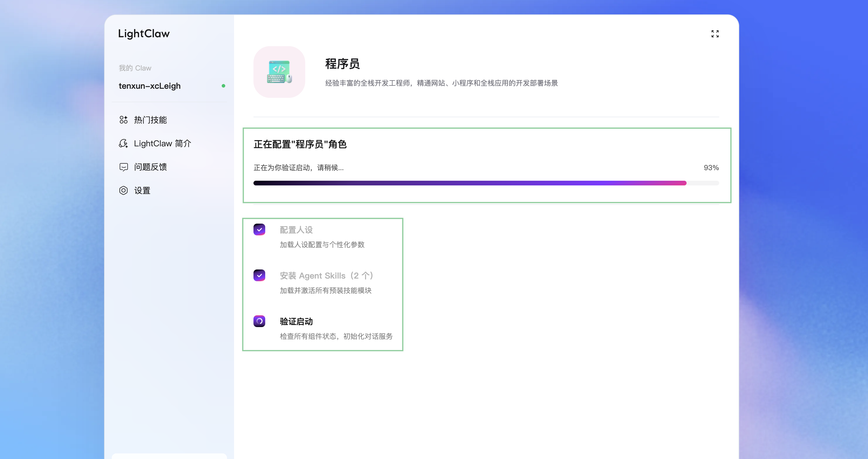
Task: Click the 我的 Claw section label
Action: click(x=135, y=68)
